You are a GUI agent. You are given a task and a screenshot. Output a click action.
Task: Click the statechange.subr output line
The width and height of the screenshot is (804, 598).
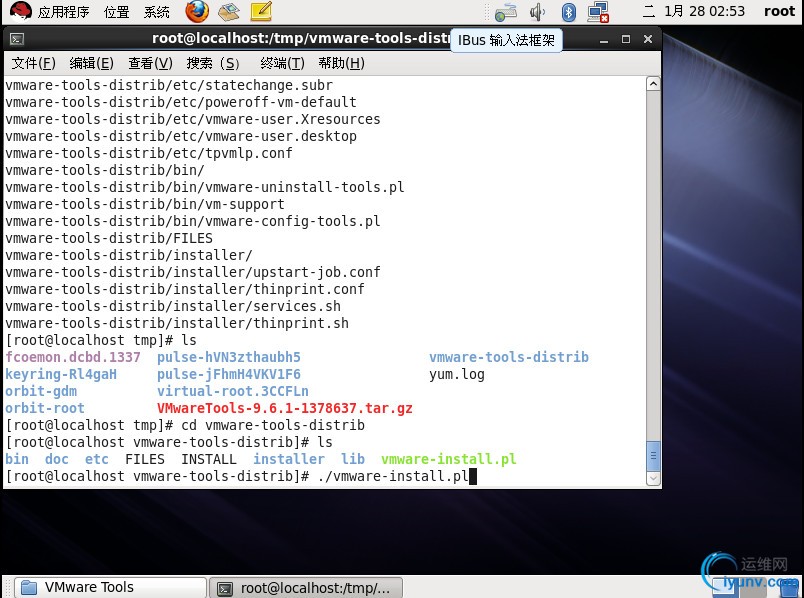169,85
